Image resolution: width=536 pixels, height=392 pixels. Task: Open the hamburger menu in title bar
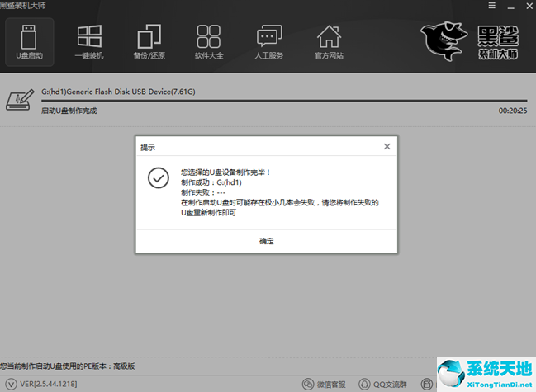[x=492, y=6]
